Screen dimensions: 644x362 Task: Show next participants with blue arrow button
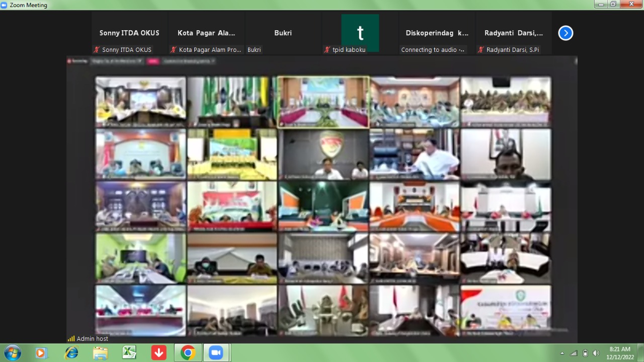pos(566,33)
